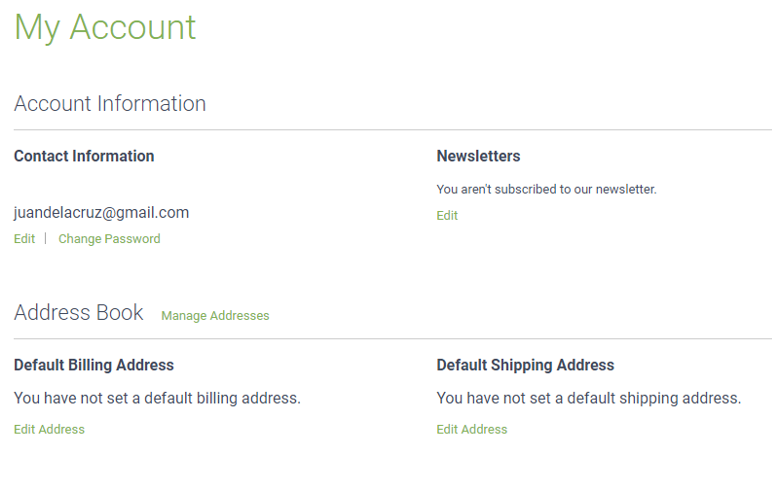772x483 pixels.
Task: Click the Newsletters heading
Action: (478, 156)
